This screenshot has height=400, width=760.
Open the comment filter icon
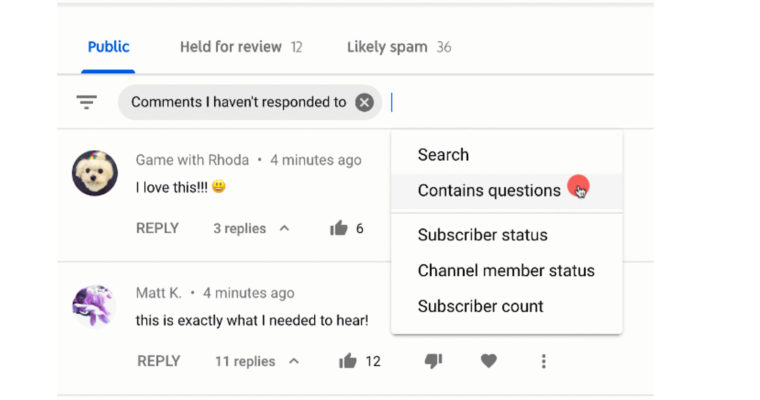coord(87,102)
